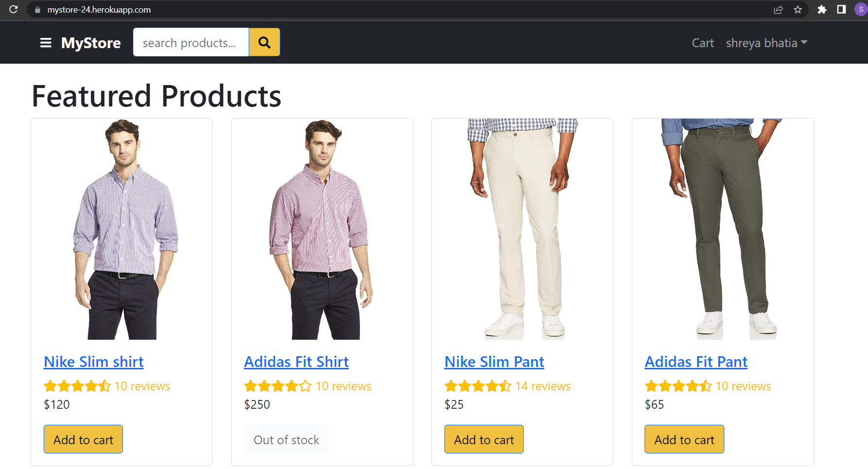
Task: Expand the browser profile avatar menu
Action: (859, 9)
